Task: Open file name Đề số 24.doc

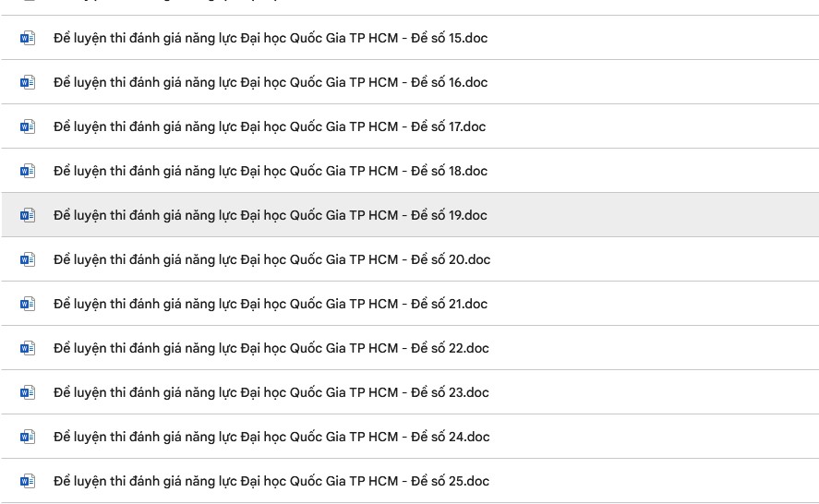Action: pyautogui.click(x=271, y=437)
